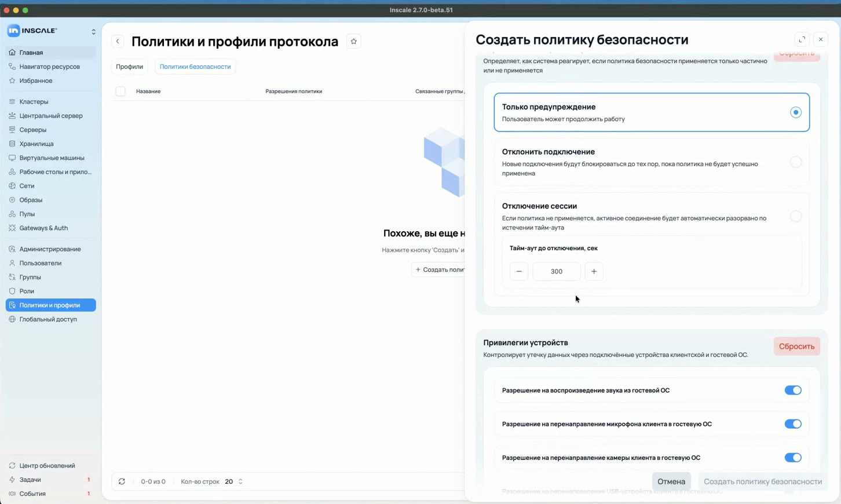Select the Только предупреждение radio option
This screenshot has width=841, height=504.
coord(796,112)
